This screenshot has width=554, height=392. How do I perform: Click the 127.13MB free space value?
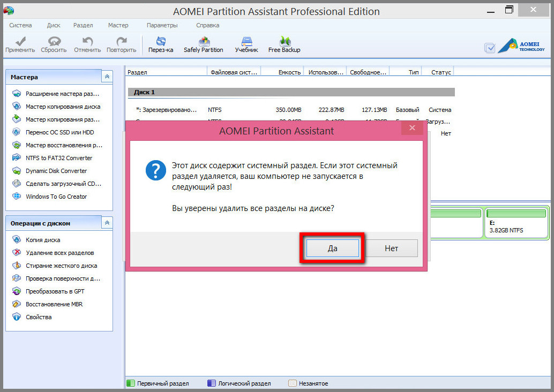[374, 110]
